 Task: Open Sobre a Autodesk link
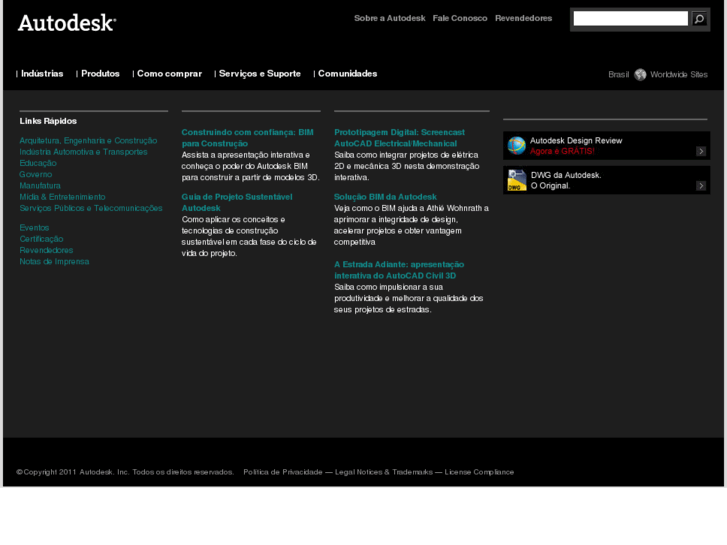[x=389, y=18]
